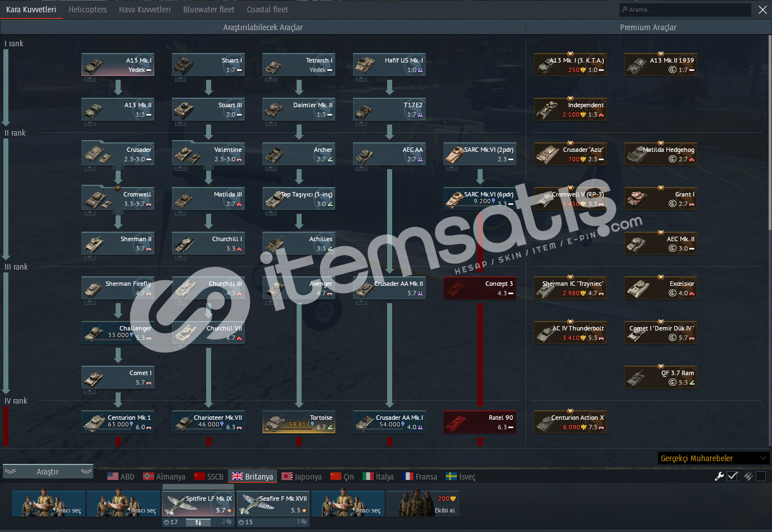Switch nation to SSCB
This screenshot has width=772, height=532.
208,477
